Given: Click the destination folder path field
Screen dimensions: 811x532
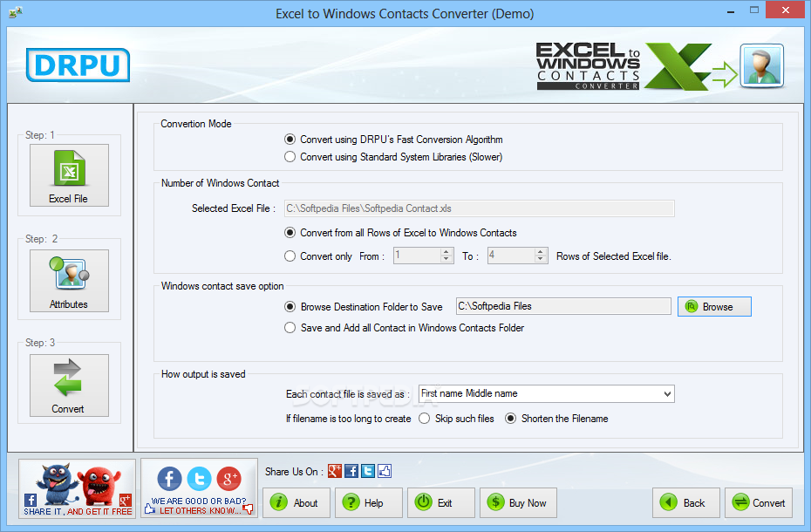Looking at the screenshot, I should click(x=563, y=306).
